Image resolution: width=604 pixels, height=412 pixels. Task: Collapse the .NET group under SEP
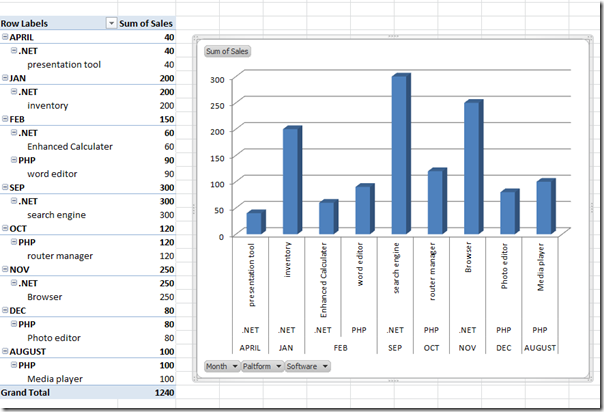coord(13,201)
